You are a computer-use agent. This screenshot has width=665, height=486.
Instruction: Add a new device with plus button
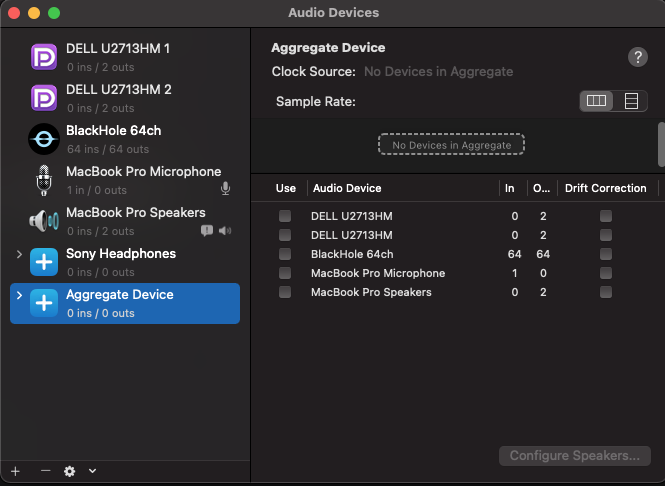(16, 471)
